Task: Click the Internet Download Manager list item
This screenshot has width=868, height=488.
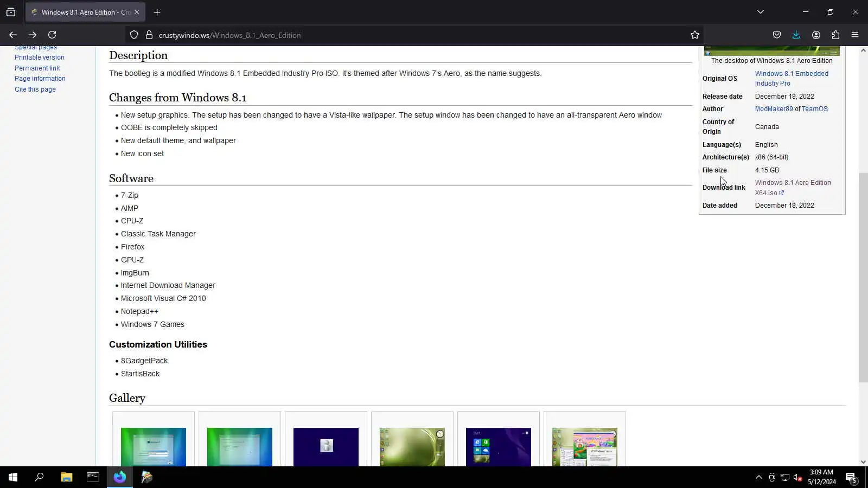Action: pos(168,285)
